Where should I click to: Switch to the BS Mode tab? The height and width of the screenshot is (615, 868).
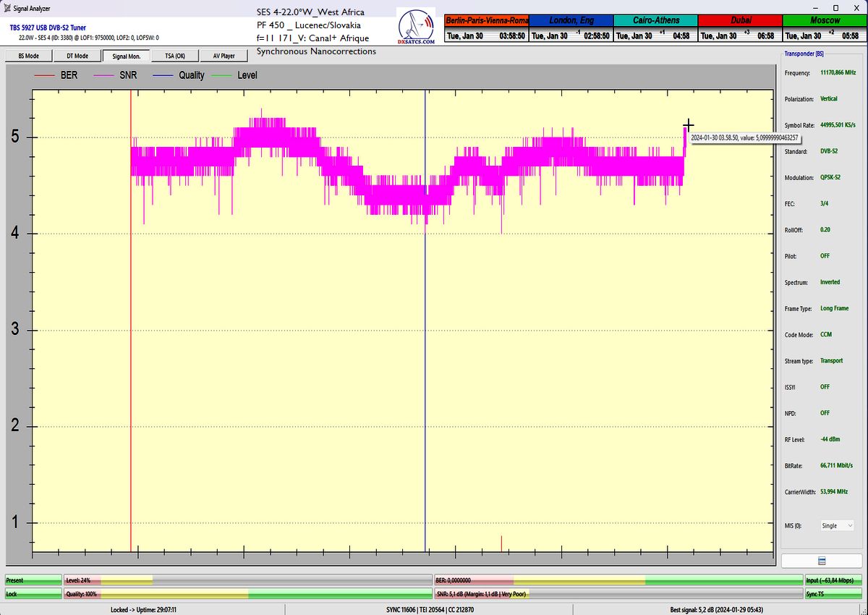[28, 56]
